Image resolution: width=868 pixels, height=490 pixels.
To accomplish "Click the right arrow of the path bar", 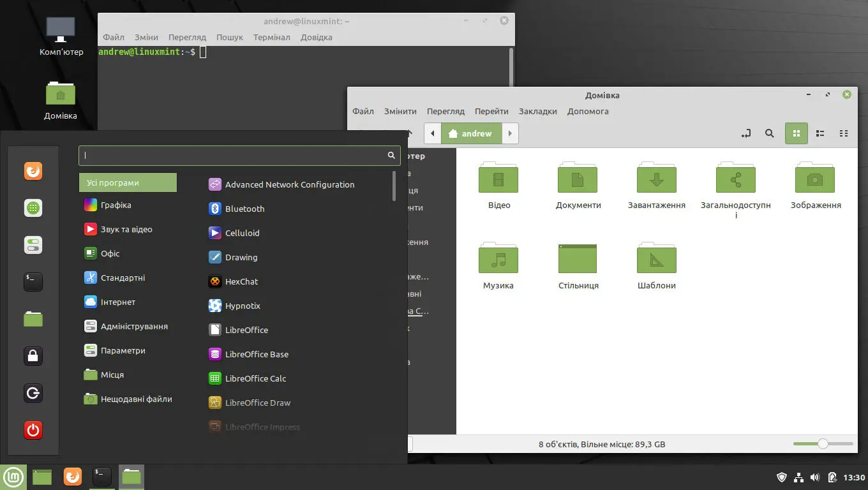I will point(510,133).
